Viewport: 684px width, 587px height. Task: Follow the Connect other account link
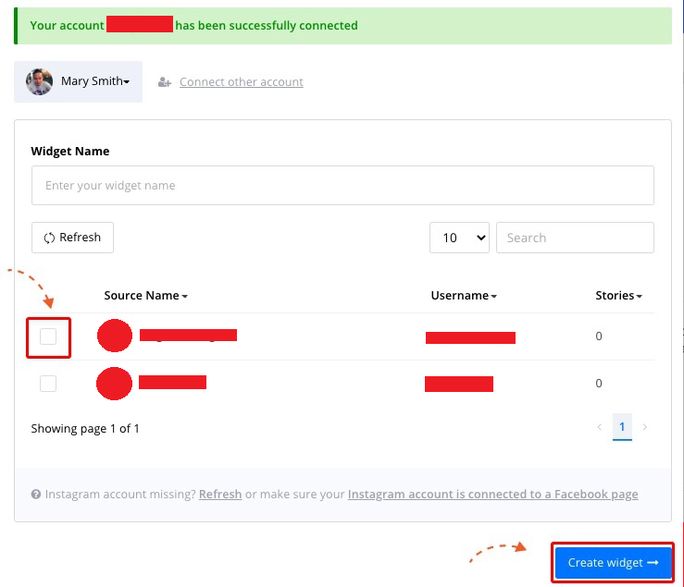241,82
